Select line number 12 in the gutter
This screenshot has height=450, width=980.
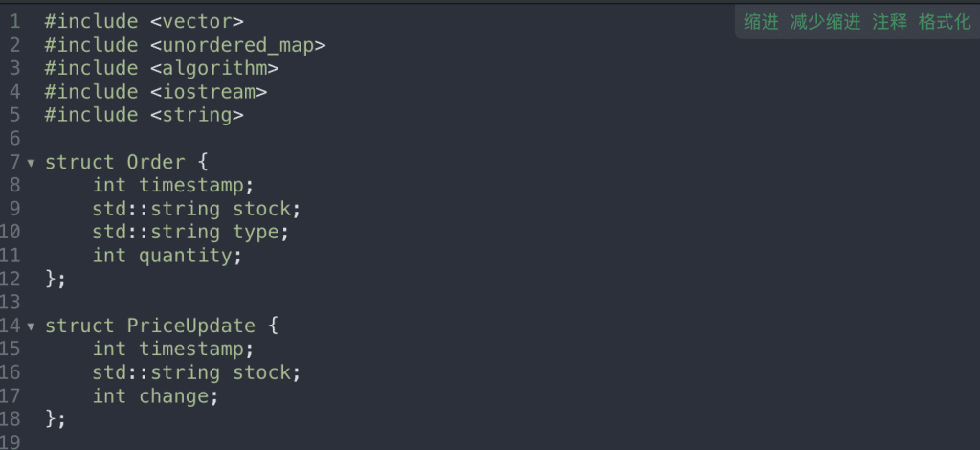(11, 279)
